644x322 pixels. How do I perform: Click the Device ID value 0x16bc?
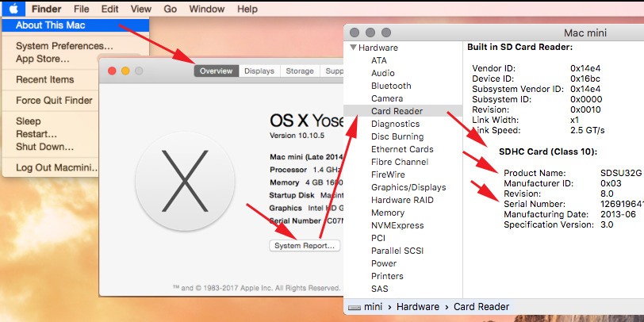tap(585, 79)
